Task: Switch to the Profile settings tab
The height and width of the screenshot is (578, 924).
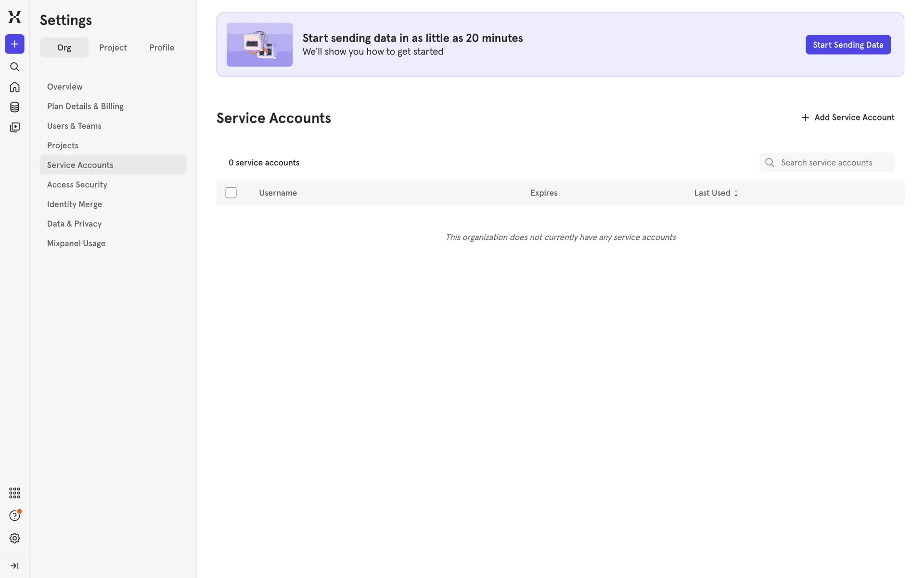Action: (x=162, y=48)
